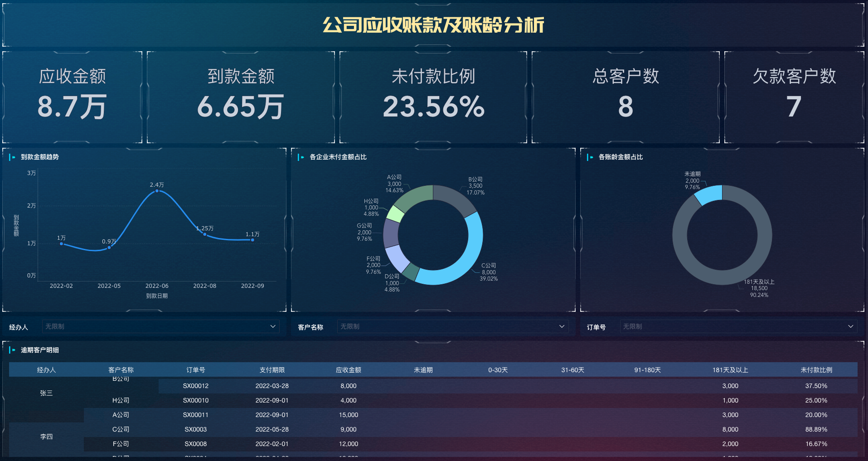The width and height of the screenshot is (868, 461).
Task: Open the 客户名称 filter dropdown
Action: click(562, 326)
